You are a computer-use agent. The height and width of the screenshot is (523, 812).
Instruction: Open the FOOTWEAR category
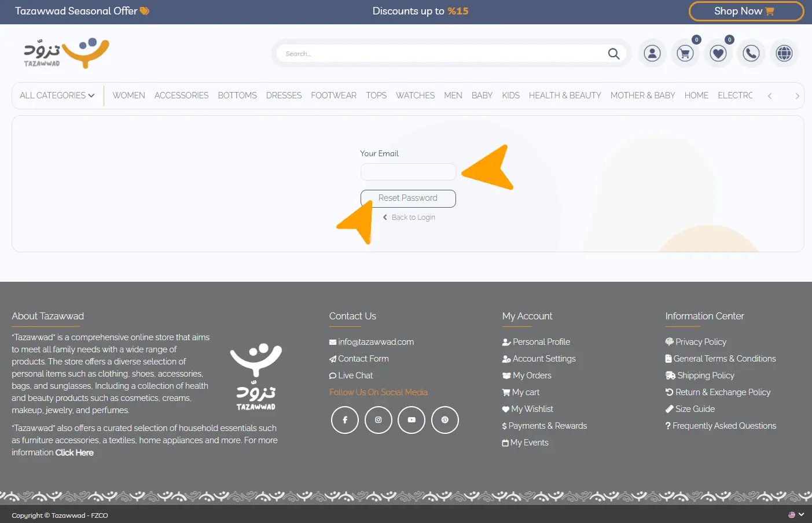coord(333,95)
